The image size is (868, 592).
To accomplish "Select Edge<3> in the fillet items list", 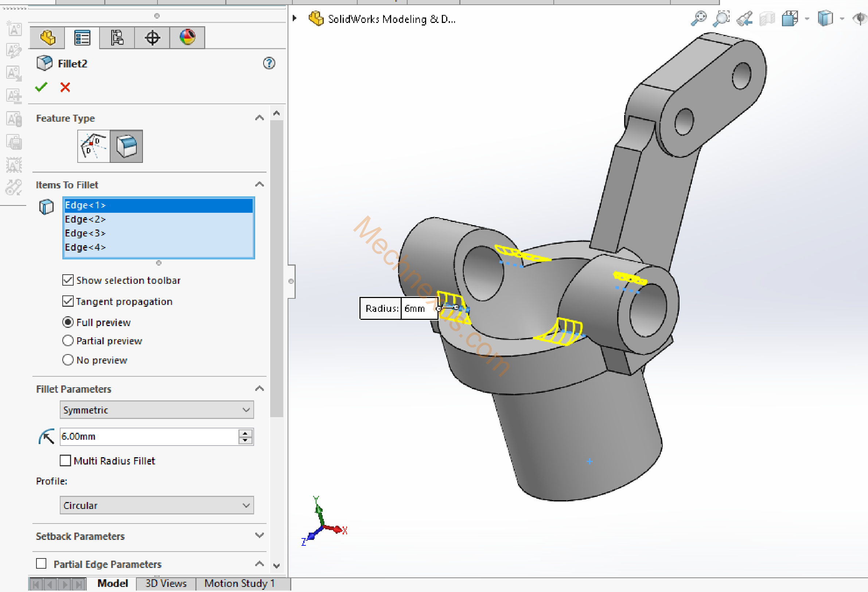I will (85, 233).
